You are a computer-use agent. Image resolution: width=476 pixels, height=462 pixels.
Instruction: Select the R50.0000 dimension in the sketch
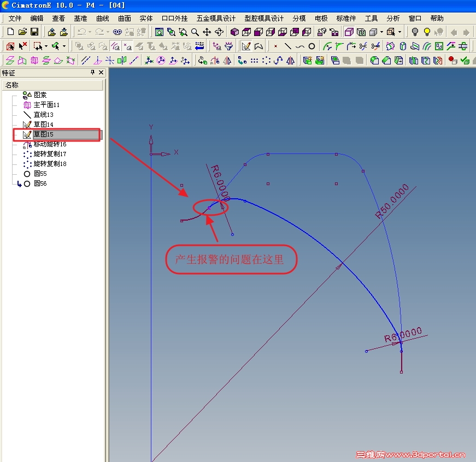tap(392, 201)
